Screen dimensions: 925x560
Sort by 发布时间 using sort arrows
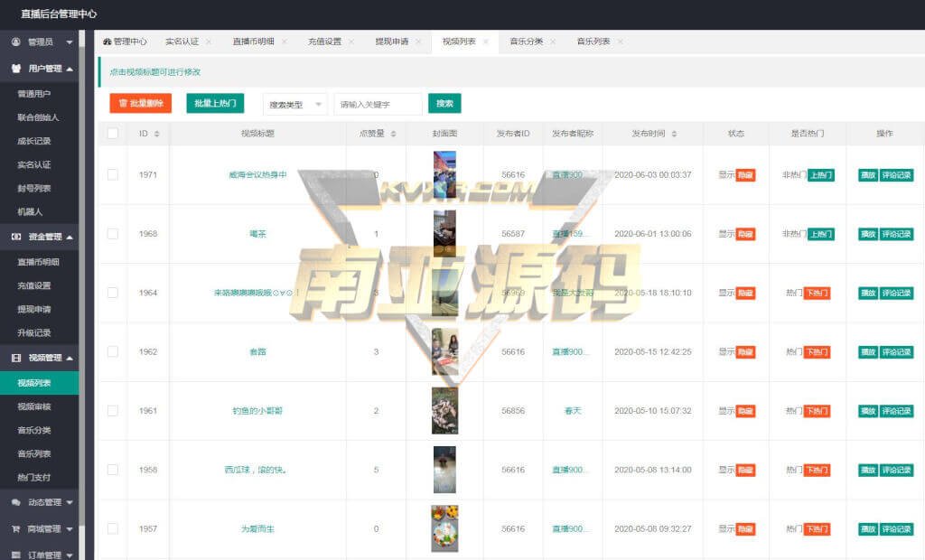coord(674,134)
